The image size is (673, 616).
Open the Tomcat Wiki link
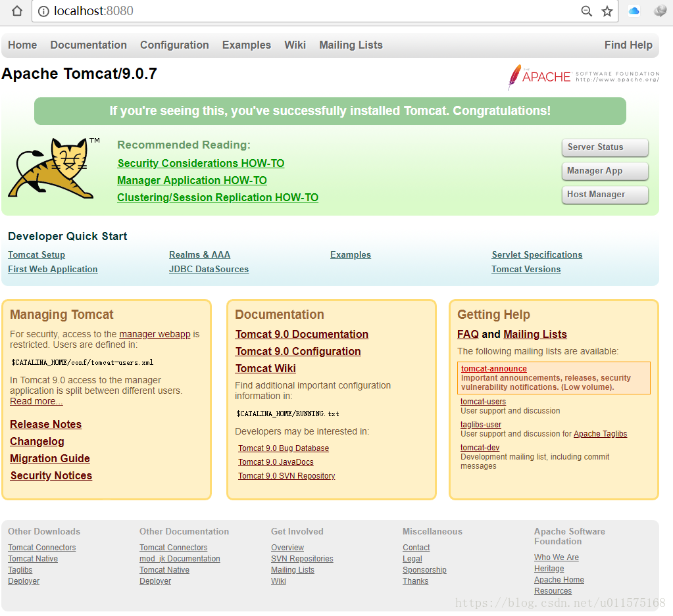point(265,369)
